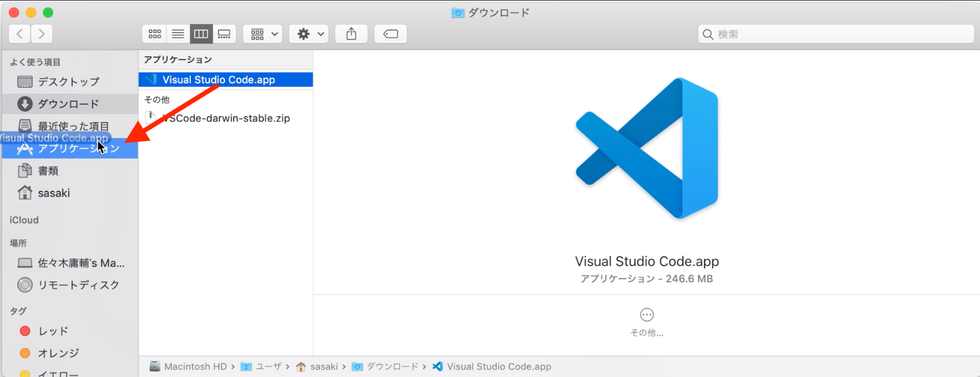
Task: Switch Finder to gallery view
Action: coord(224,34)
